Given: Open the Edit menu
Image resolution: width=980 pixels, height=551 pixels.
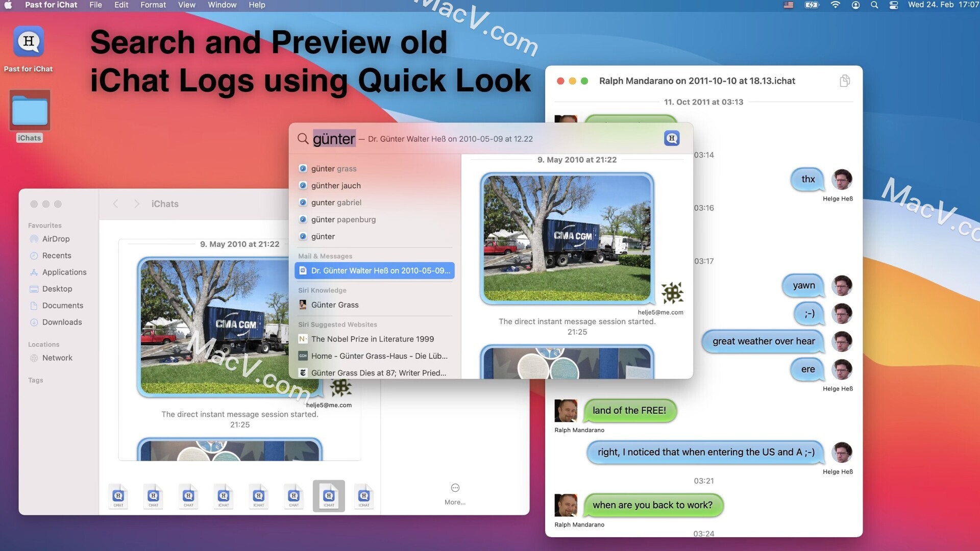Looking at the screenshot, I should pos(121,5).
